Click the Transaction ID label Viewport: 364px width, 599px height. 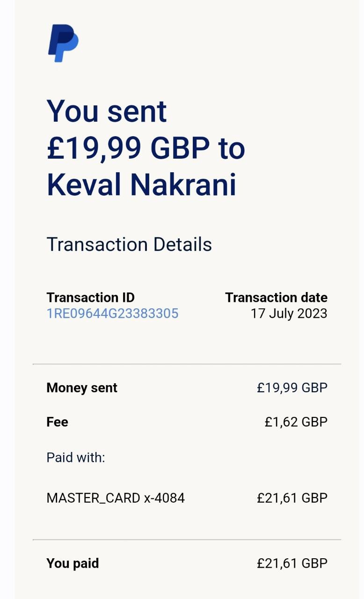(x=90, y=298)
